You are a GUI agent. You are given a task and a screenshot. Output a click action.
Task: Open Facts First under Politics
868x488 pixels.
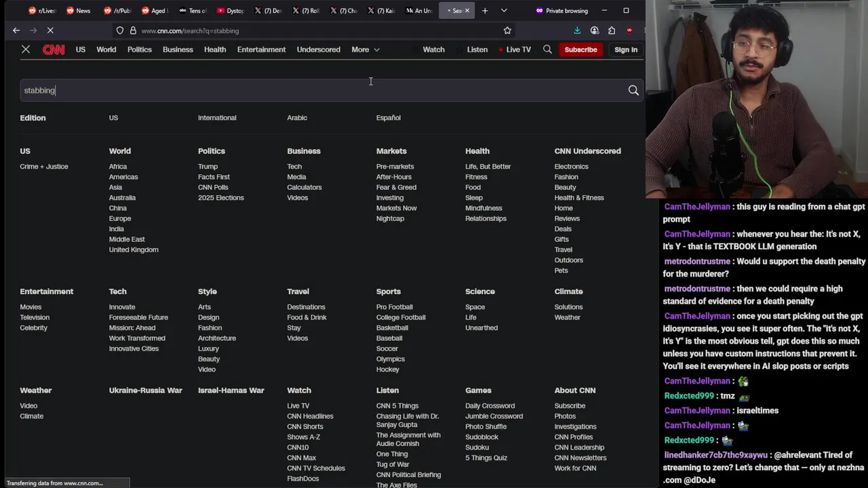[214, 177]
